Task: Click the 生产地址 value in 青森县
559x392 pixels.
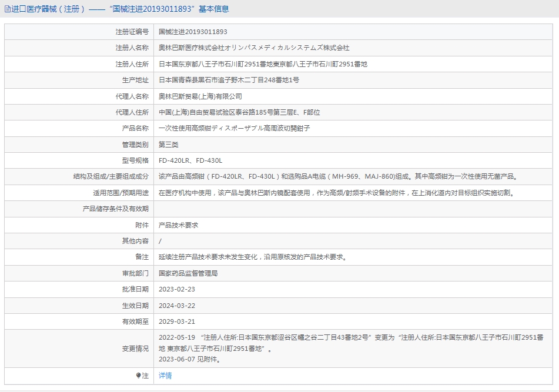Action: [x=229, y=80]
